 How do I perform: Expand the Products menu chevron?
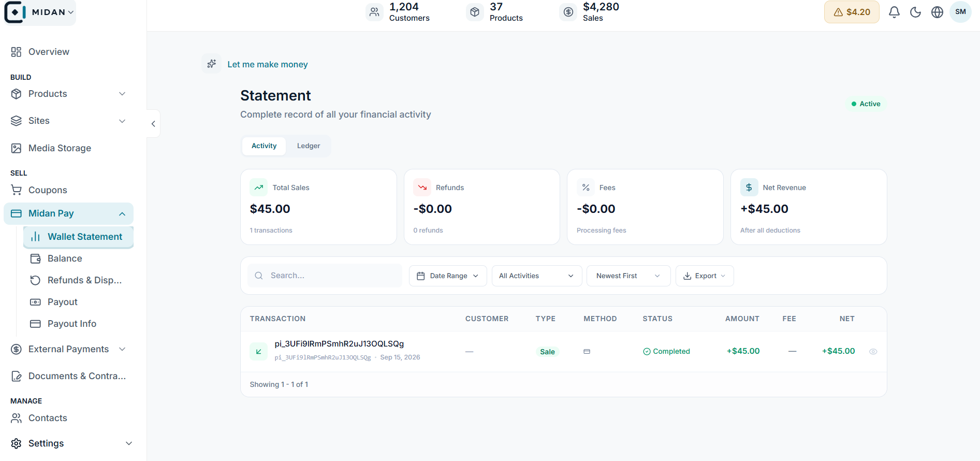point(122,94)
